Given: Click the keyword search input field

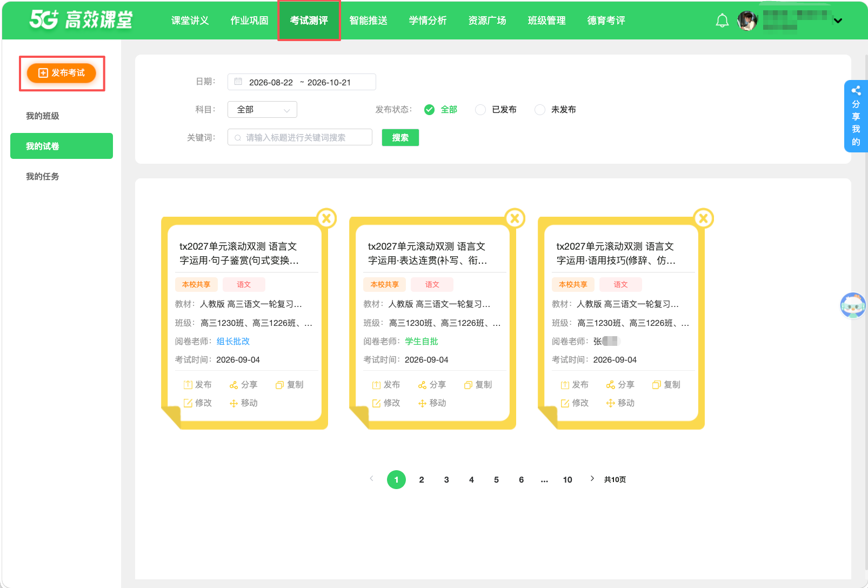Looking at the screenshot, I should pyautogui.click(x=300, y=137).
